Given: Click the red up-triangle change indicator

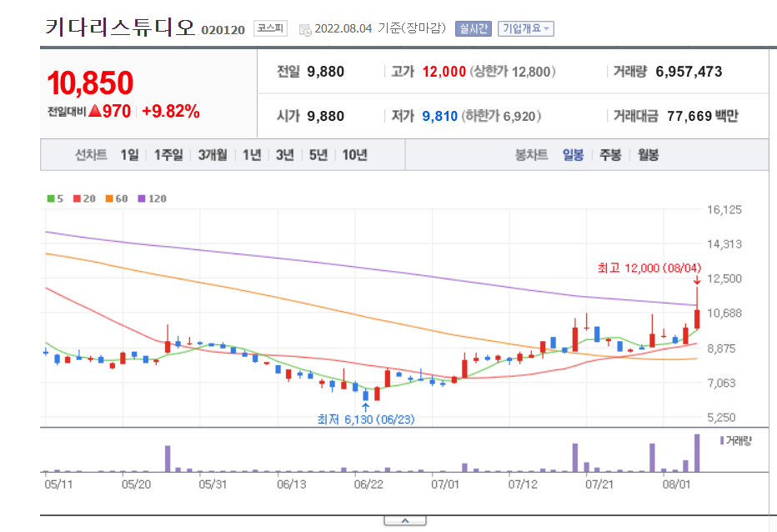Looking at the screenshot, I should [x=95, y=111].
